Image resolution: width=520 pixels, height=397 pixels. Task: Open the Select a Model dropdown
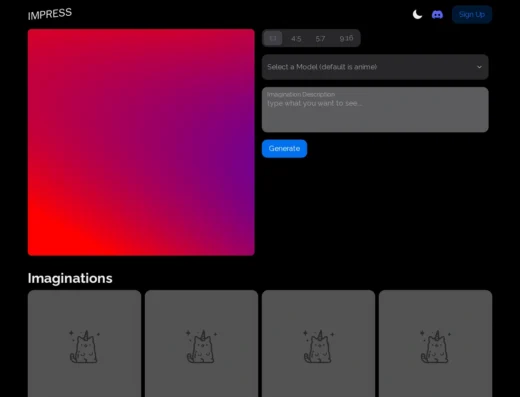375,67
